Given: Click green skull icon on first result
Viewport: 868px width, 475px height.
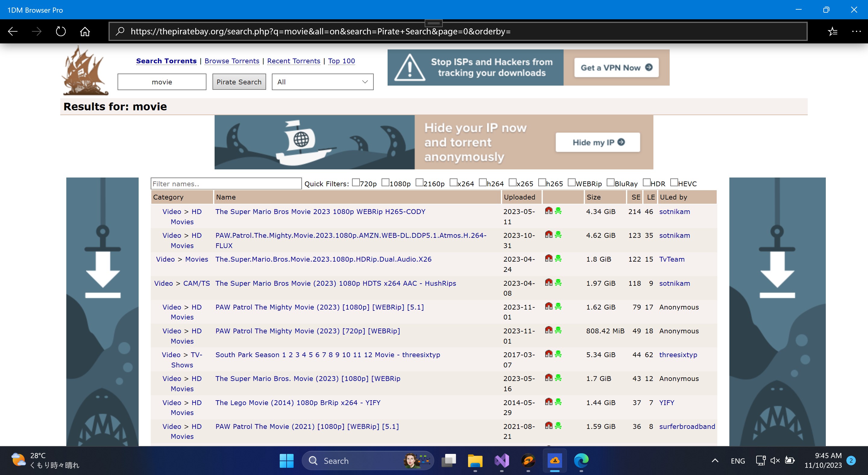Looking at the screenshot, I should point(558,211).
